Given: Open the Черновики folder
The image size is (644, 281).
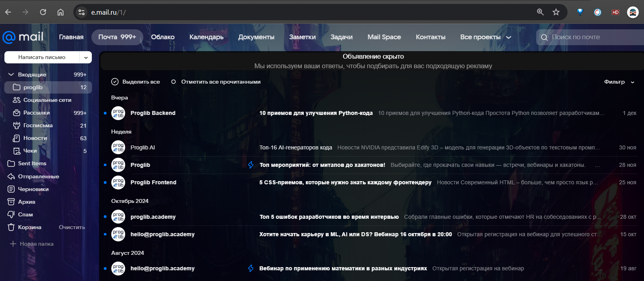Looking at the screenshot, I should tap(48, 189).
